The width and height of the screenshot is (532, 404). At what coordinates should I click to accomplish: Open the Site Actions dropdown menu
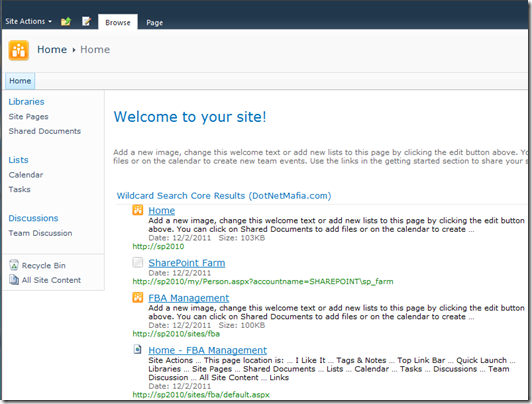pyautogui.click(x=28, y=21)
